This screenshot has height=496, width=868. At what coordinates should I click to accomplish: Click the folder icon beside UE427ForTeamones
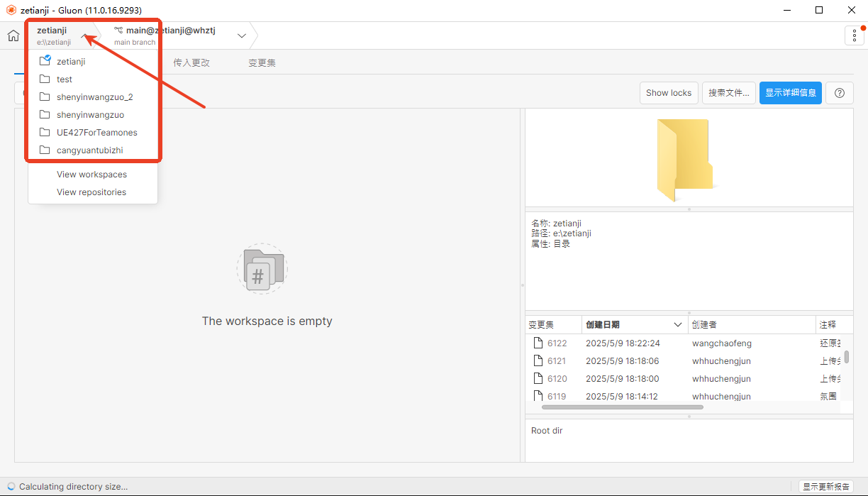pos(45,133)
